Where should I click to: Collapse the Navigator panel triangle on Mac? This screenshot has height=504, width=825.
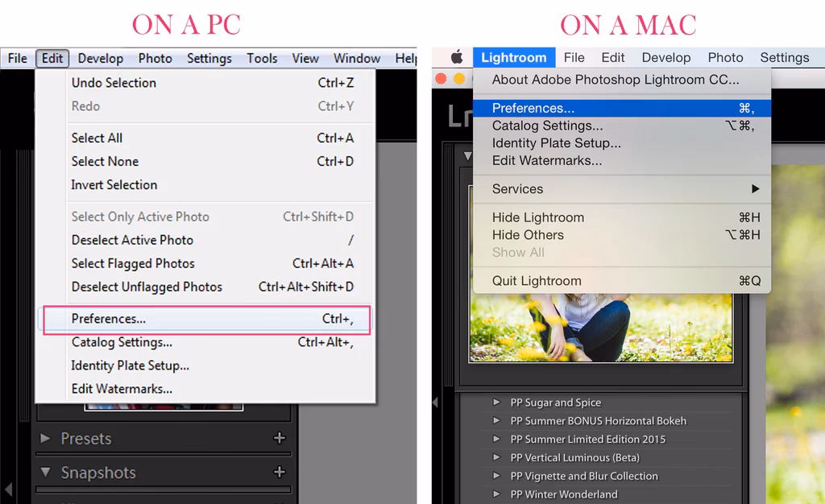pyautogui.click(x=467, y=156)
